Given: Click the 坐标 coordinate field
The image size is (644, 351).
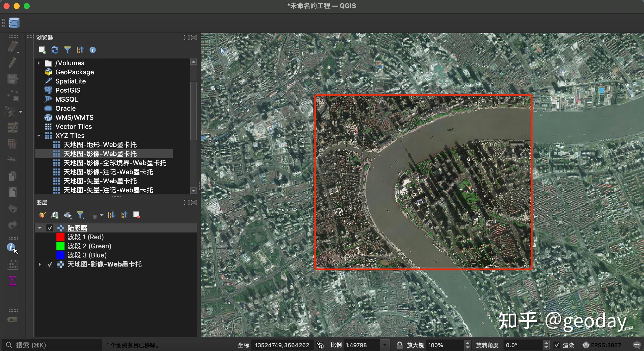Looking at the screenshot, I should [x=282, y=345].
